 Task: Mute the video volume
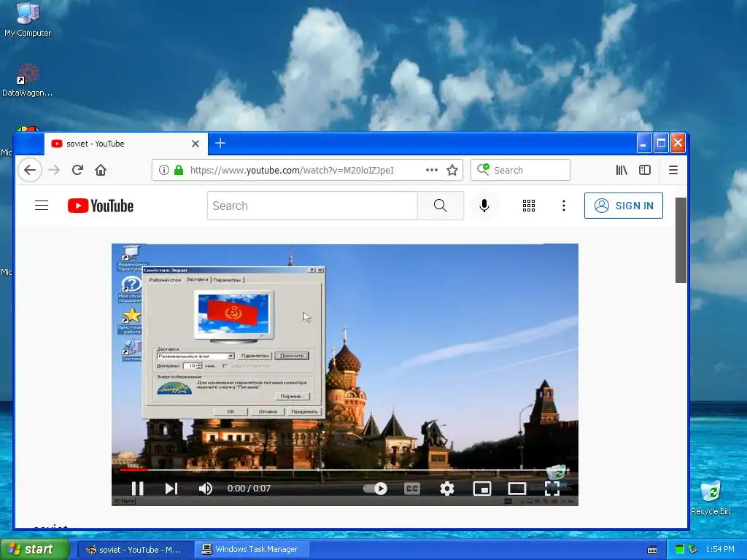(x=205, y=489)
